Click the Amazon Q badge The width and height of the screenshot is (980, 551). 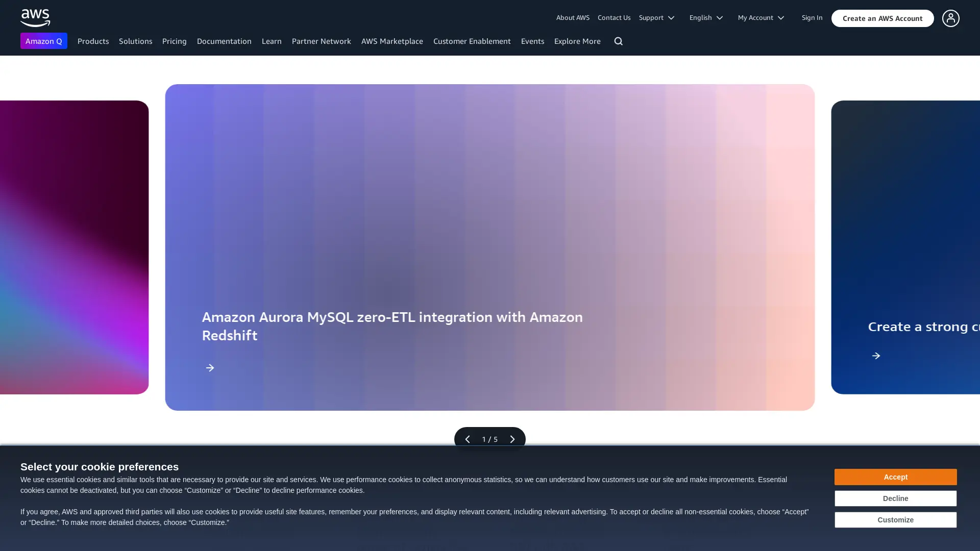[43, 41]
